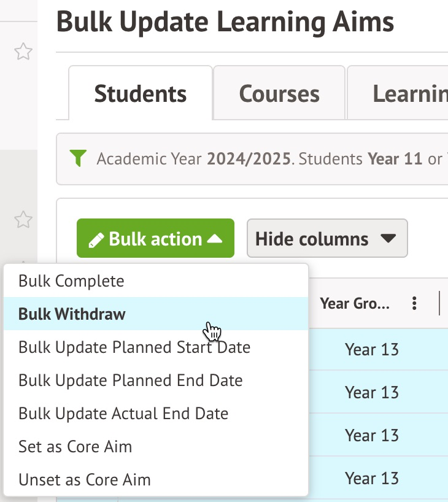Click the star icon beside the page title
The image size is (448, 502).
pyautogui.click(x=23, y=52)
